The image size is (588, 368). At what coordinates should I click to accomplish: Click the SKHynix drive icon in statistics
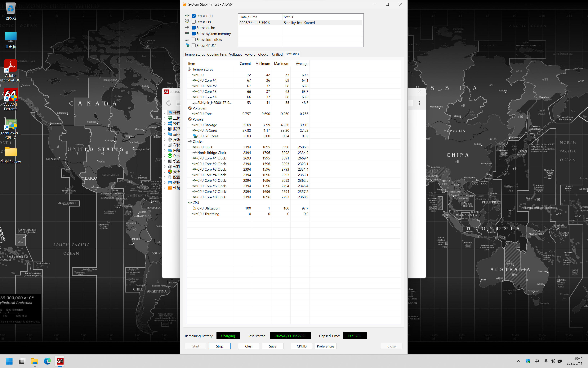click(195, 103)
